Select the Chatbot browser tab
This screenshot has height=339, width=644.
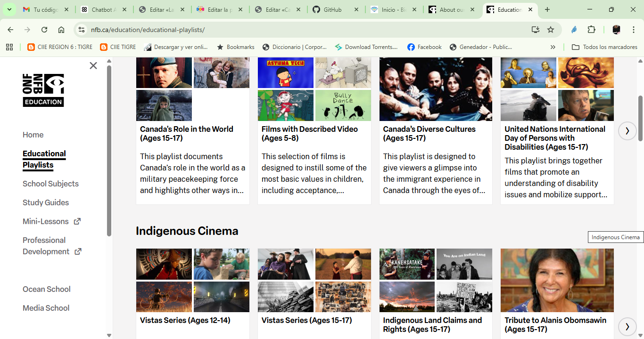100,9
